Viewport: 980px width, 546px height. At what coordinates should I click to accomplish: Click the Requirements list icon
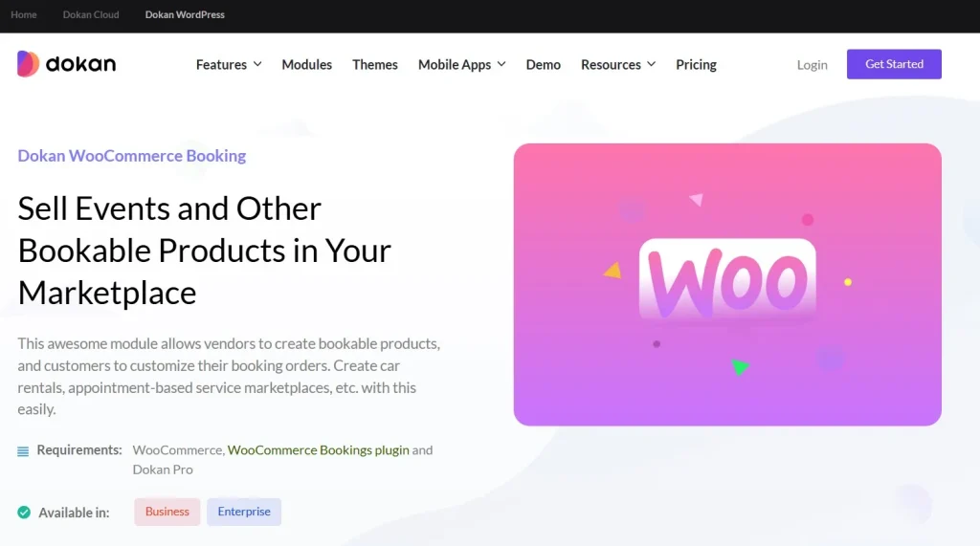click(x=23, y=451)
